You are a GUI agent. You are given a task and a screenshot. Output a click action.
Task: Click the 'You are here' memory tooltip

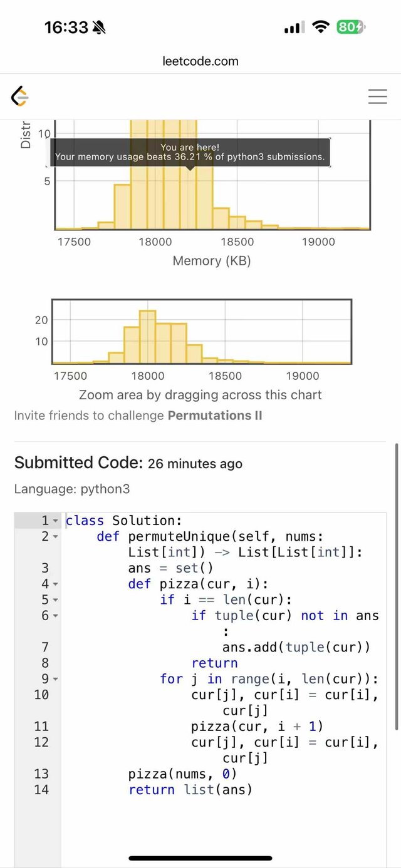(190, 152)
